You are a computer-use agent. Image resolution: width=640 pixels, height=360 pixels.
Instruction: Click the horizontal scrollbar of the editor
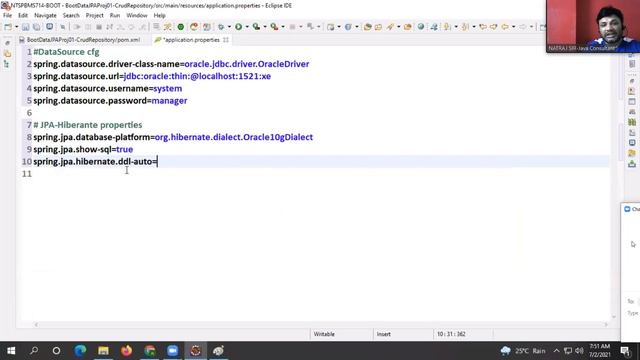[x=321, y=324]
